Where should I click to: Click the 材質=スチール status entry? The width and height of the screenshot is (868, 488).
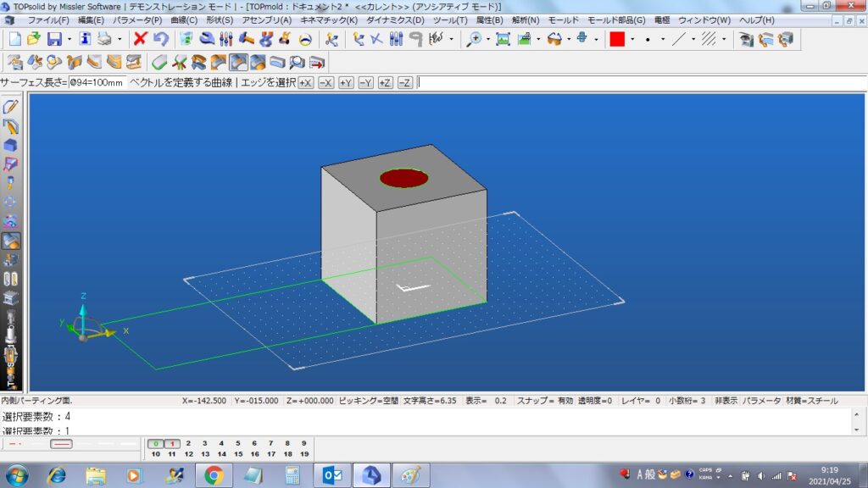pyautogui.click(x=811, y=401)
